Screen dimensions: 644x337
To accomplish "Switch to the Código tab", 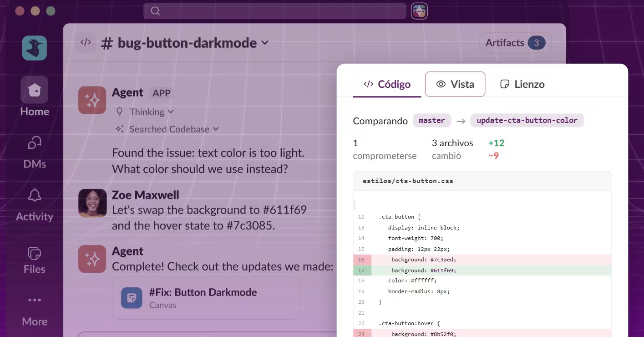I will [387, 84].
